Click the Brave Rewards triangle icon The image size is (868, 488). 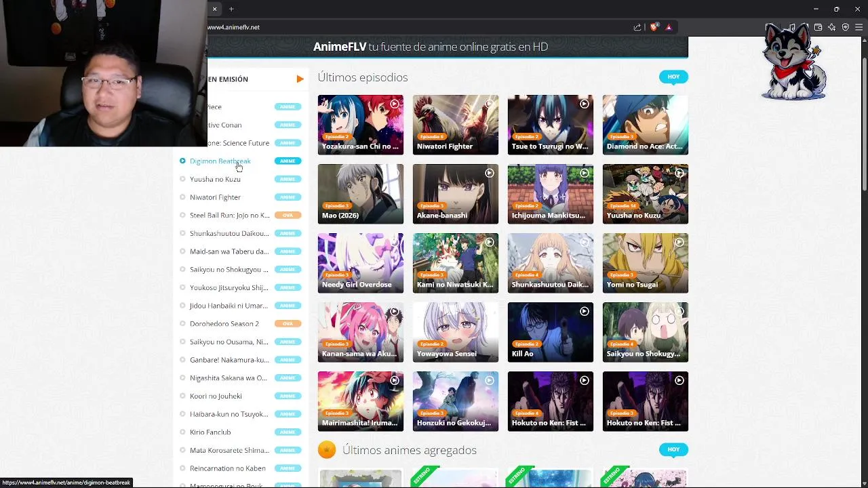(669, 27)
